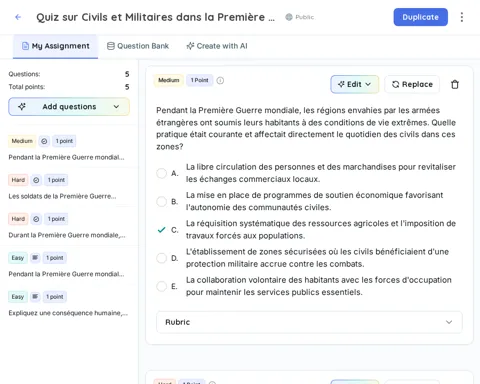The image size is (480, 384).
Task: Click the Medium tag in sidebar list
Action: pos(22,141)
